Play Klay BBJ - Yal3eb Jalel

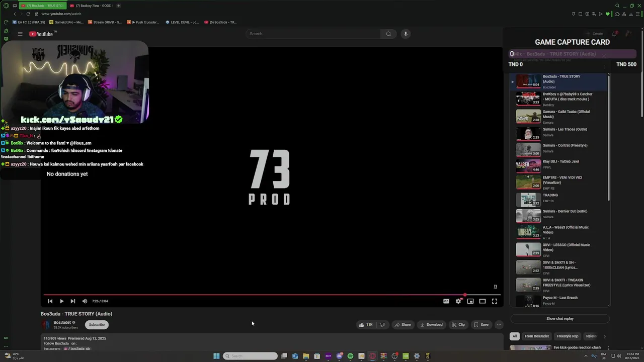(559, 165)
